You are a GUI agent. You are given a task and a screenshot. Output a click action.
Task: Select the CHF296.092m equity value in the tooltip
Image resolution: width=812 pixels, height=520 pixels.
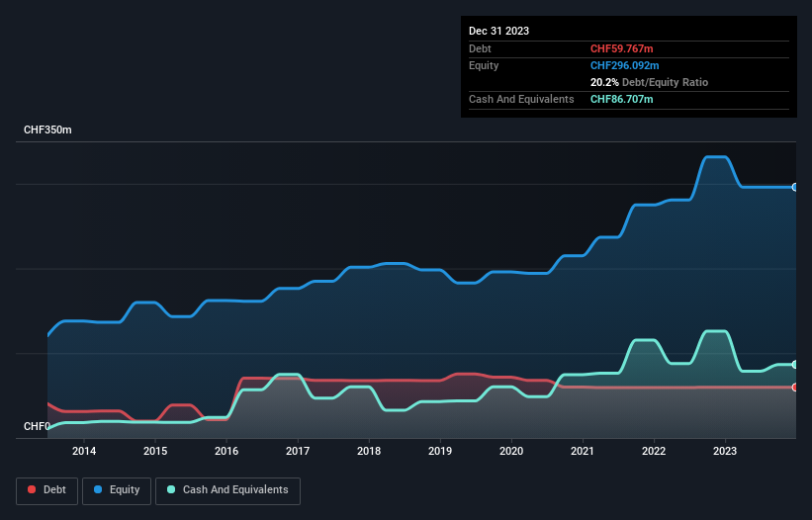pos(624,65)
